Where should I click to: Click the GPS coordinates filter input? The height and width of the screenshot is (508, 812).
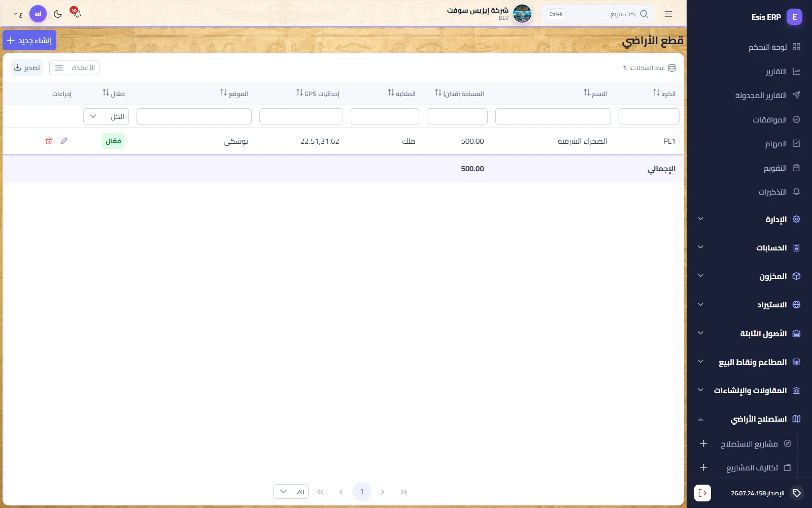[x=301, y=116]
